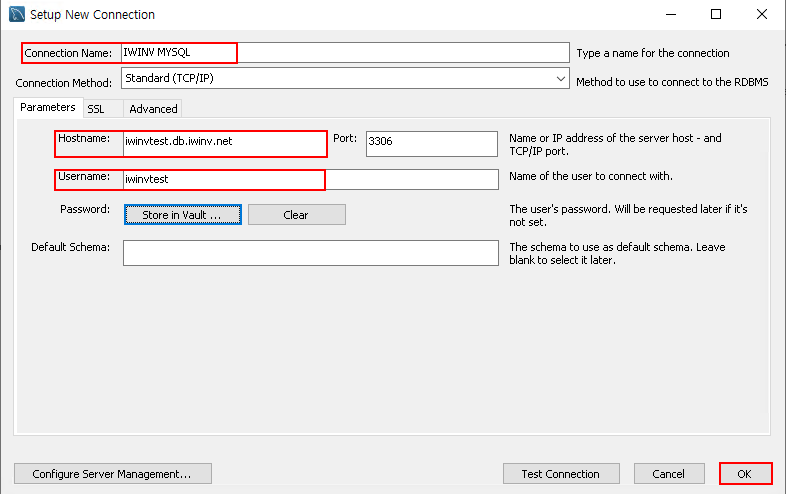Cancel the new connection setup

[x=669, y=473]
